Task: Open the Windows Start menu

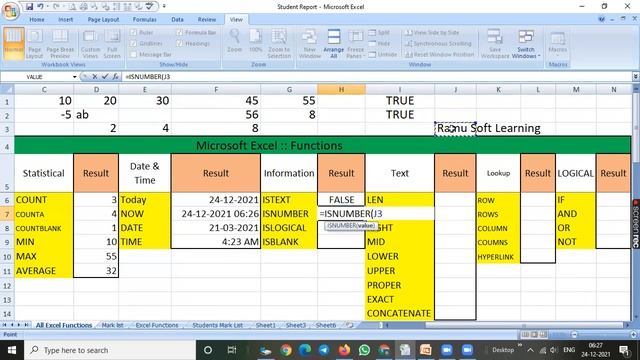Action: point(12,350)
